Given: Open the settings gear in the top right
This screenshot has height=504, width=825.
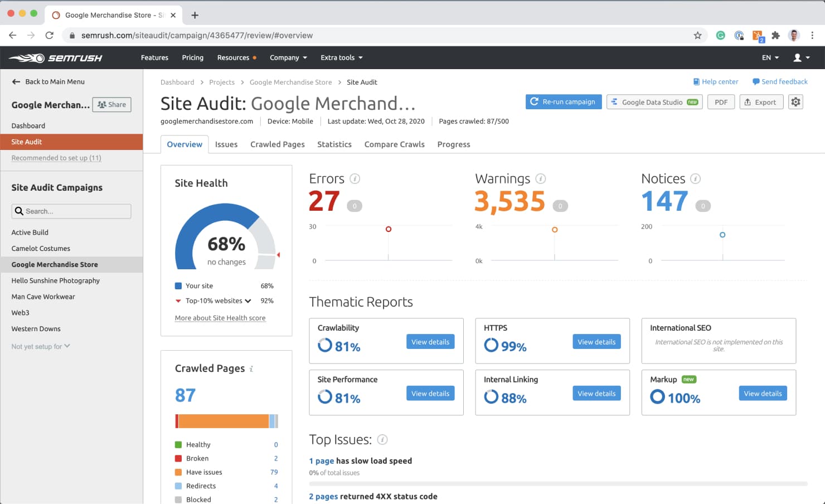Looking at the screenshot, I should 795,101.
